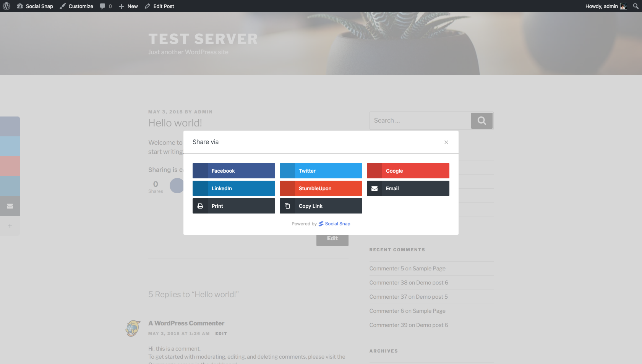Share via the StumbleUpon button
Viewport: 642px width, 364px height.
point(321,188)
